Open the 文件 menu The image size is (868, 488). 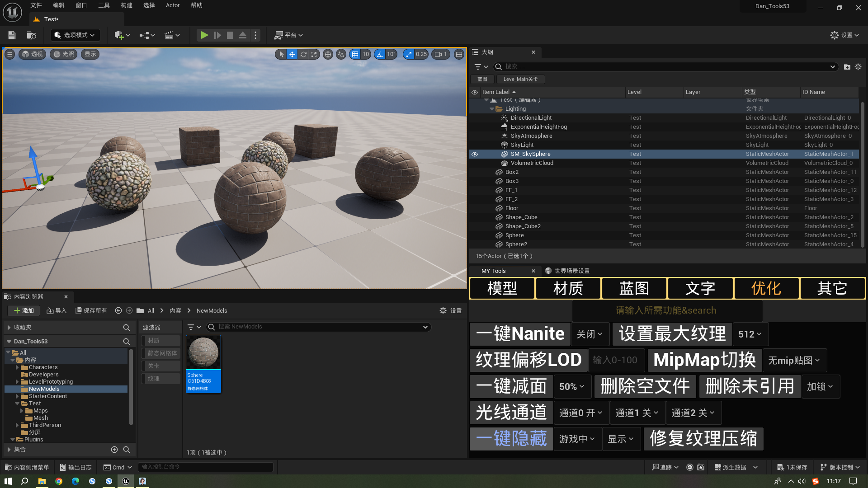[36, 5]
